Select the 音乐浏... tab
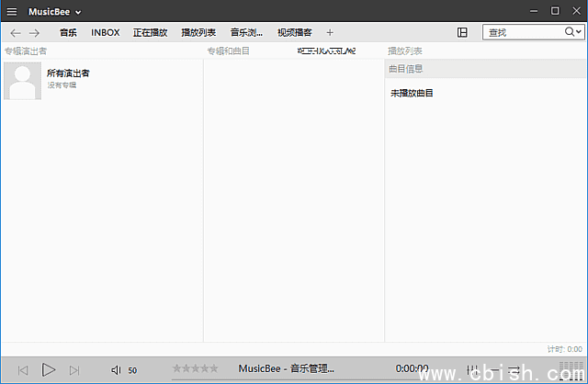Image resolution: width=588 pixels, height=384 pixels. tap(246, 33)
